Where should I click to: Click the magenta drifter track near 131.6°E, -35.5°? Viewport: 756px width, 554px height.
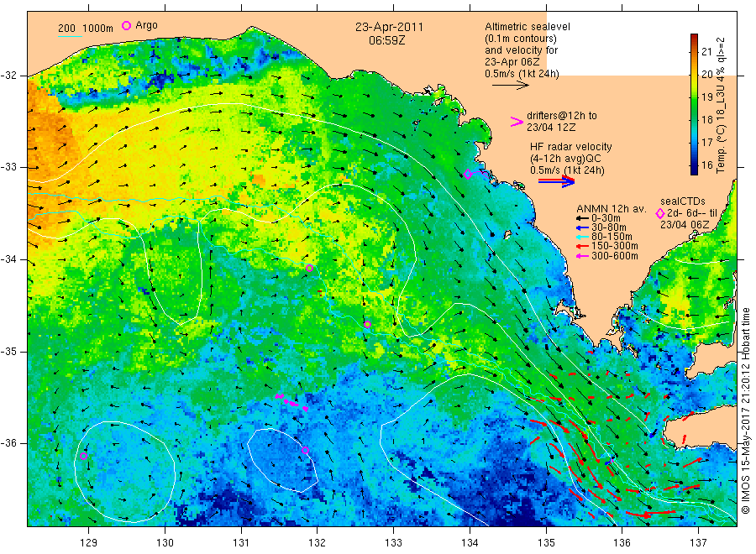[291, 402]
